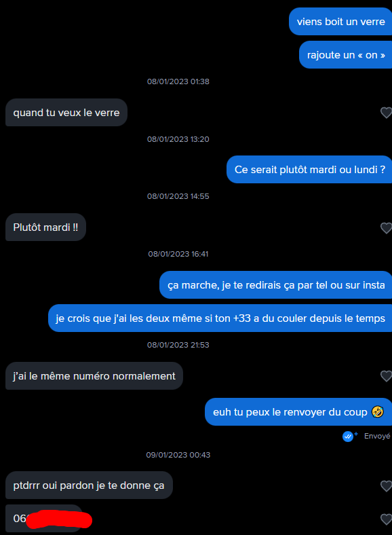392x535 pixels.
Task: Click the blue double-check read receipt icon
Action: tap(348, 437)
